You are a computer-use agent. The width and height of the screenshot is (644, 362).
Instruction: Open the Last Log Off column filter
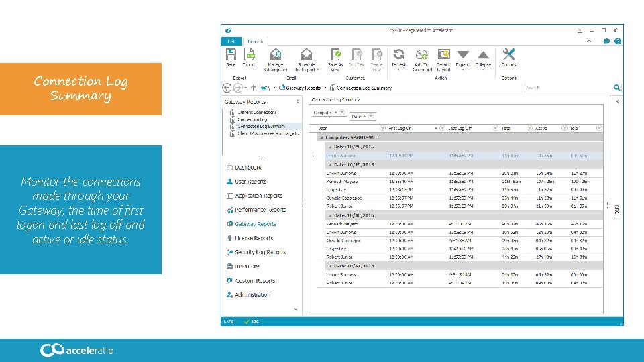tap(496, 129)
